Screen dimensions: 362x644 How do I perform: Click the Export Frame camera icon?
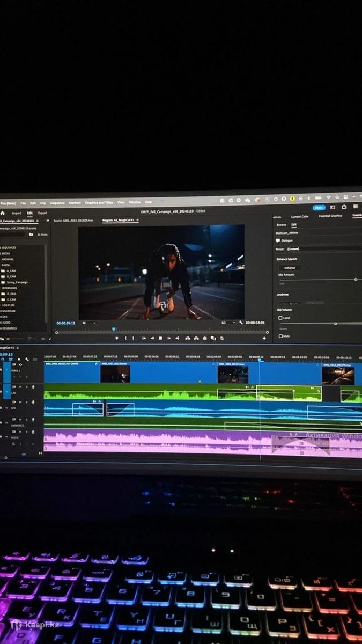205,338
